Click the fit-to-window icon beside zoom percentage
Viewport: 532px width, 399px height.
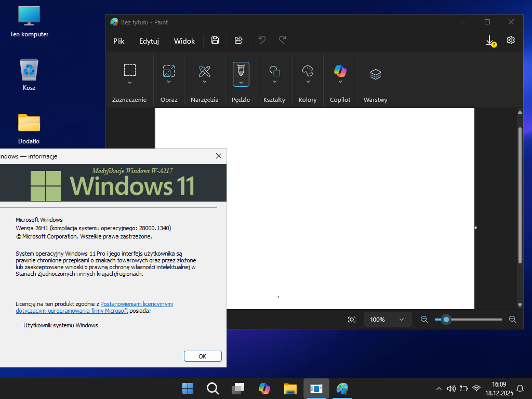click(x=352, y=320)
